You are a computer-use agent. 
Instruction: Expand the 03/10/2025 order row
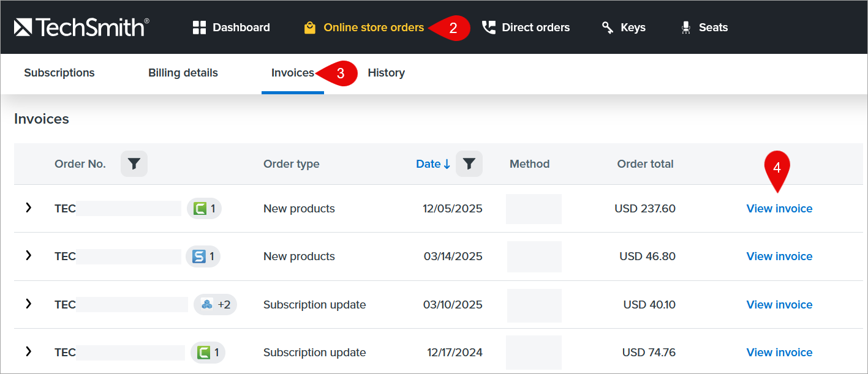28,304
